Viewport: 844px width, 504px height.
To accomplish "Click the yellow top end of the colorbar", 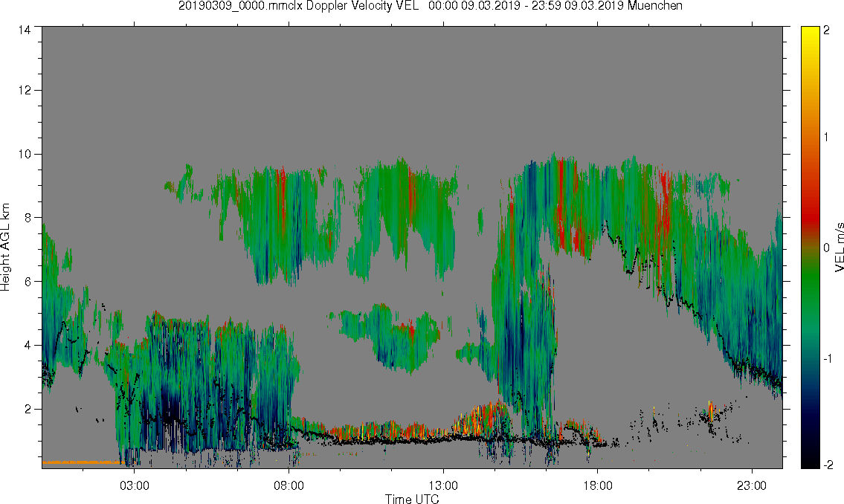I will coord(810,32).
